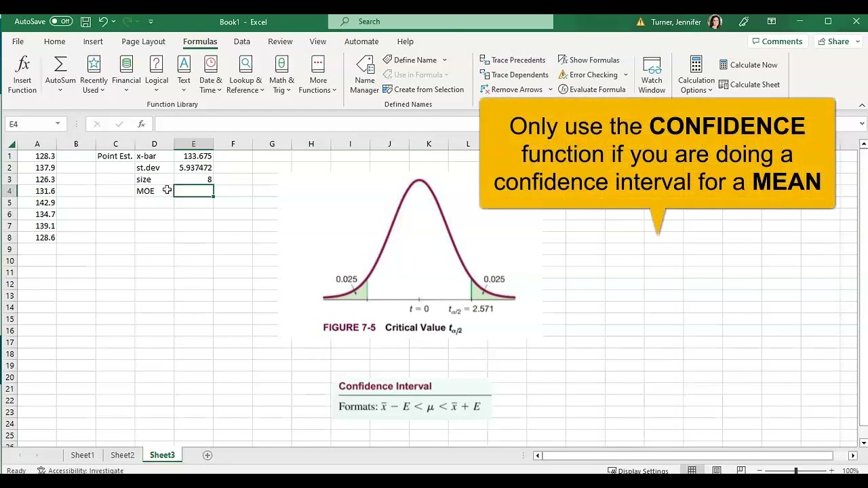The height and width of the screenshot is (488, 868).
Task: Switch to the Home tab
Action: [x=54, y=41]
